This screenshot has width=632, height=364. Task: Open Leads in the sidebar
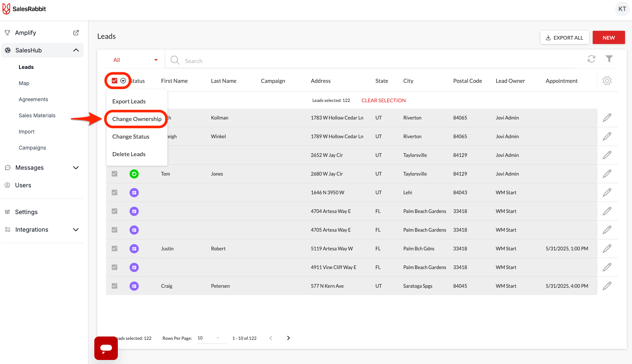coord(26,67)
